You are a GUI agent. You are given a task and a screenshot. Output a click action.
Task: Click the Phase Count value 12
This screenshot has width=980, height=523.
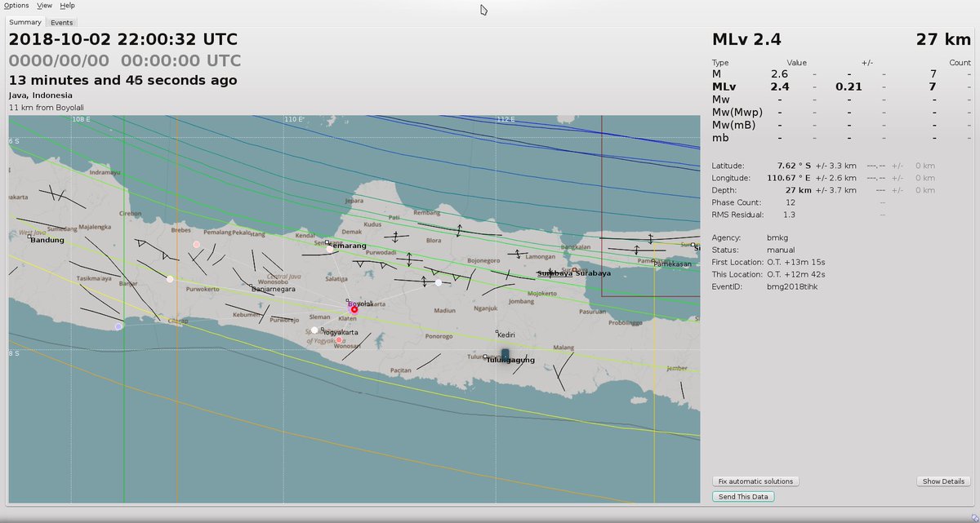(791, 202)
